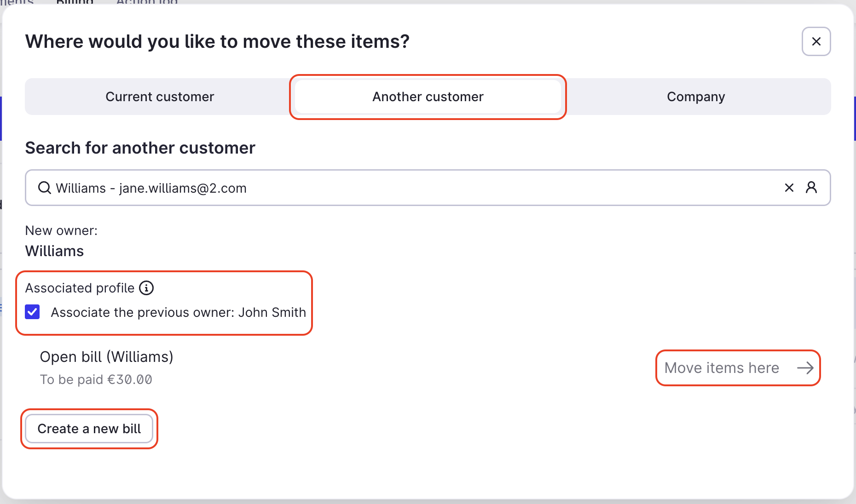Clear the Williams search entry
The width and height of the screenshot is (856, 504).
pos(789,188)
